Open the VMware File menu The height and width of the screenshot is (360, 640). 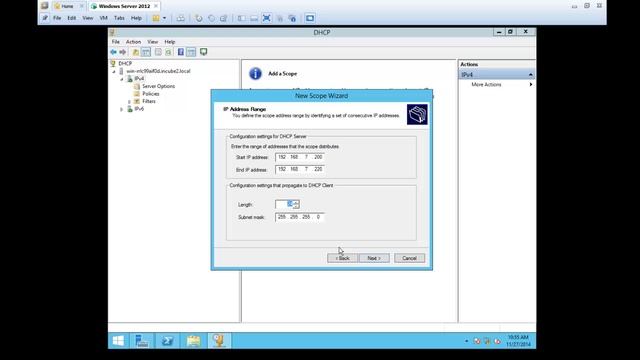point(57,18)
